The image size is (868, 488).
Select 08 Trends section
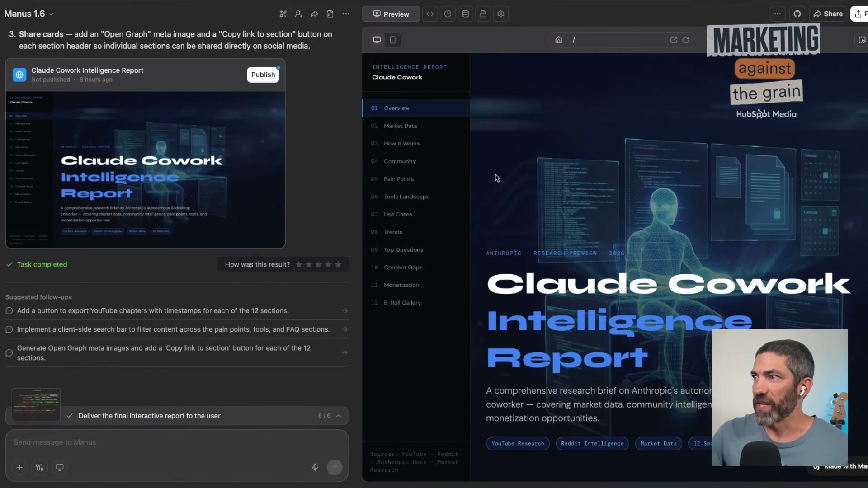pos(416,232)
